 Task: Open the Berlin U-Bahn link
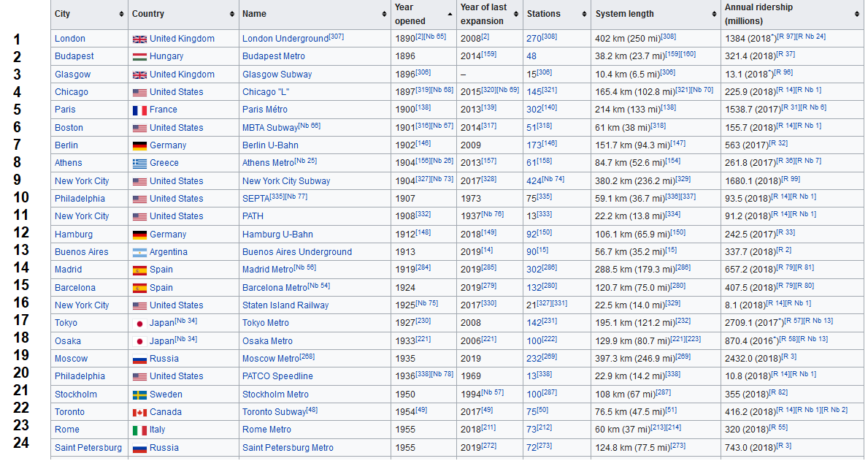pos(270,145)
